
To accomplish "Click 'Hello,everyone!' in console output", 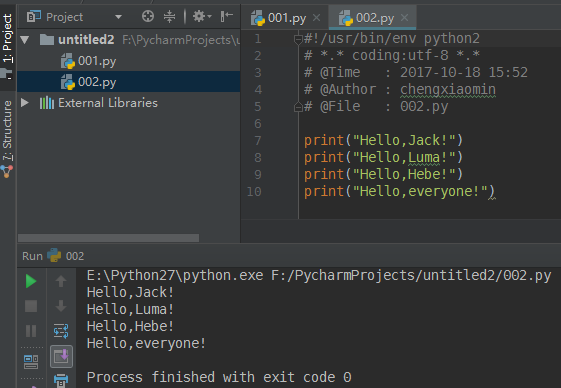I will pos(146,344).
